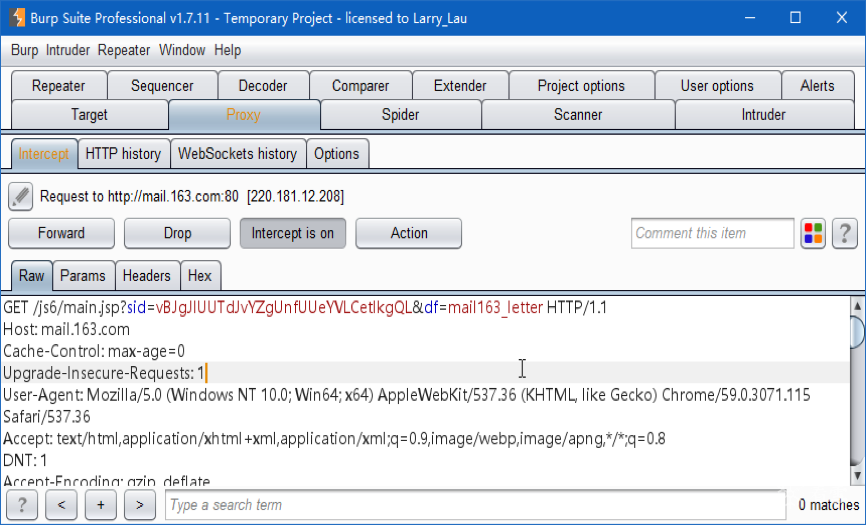Open the Intruder menu
The image size is (866, 525).
67,50
